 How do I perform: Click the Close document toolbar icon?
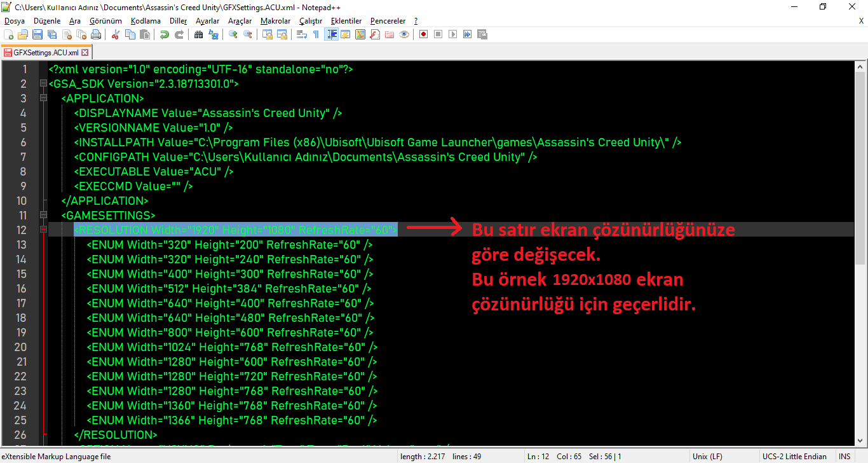point(67,34)
